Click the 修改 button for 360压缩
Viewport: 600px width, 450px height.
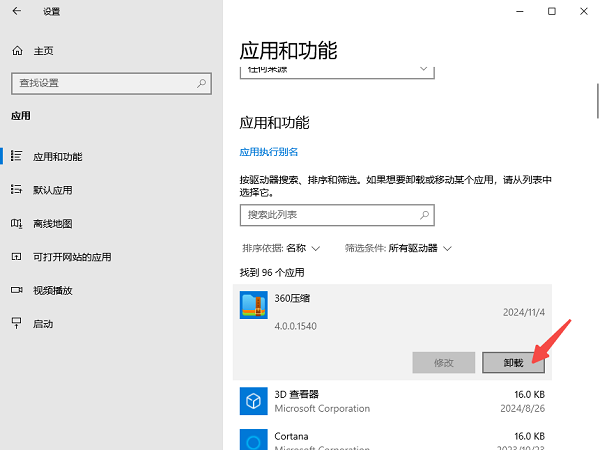point(443,362)
